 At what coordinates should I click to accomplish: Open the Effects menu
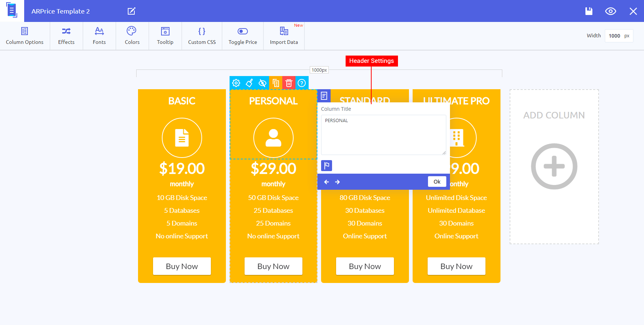point(66,36)
